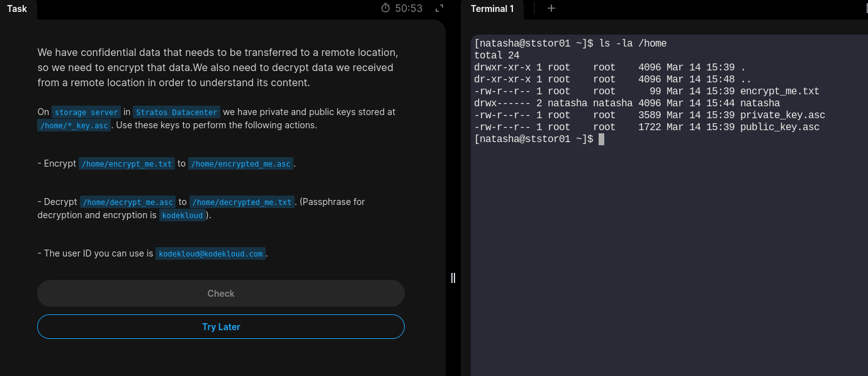Click the Stratos Datacenter code label
868x376 pixels.
176,113
